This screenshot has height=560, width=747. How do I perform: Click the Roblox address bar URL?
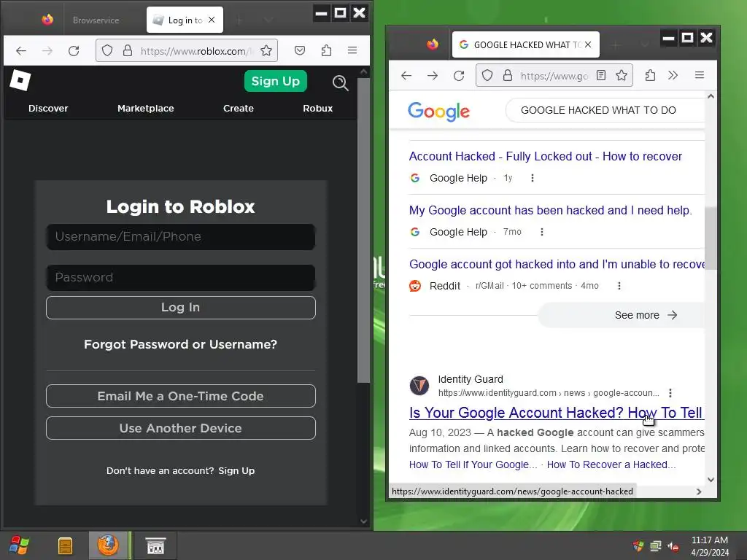[197, 51]
